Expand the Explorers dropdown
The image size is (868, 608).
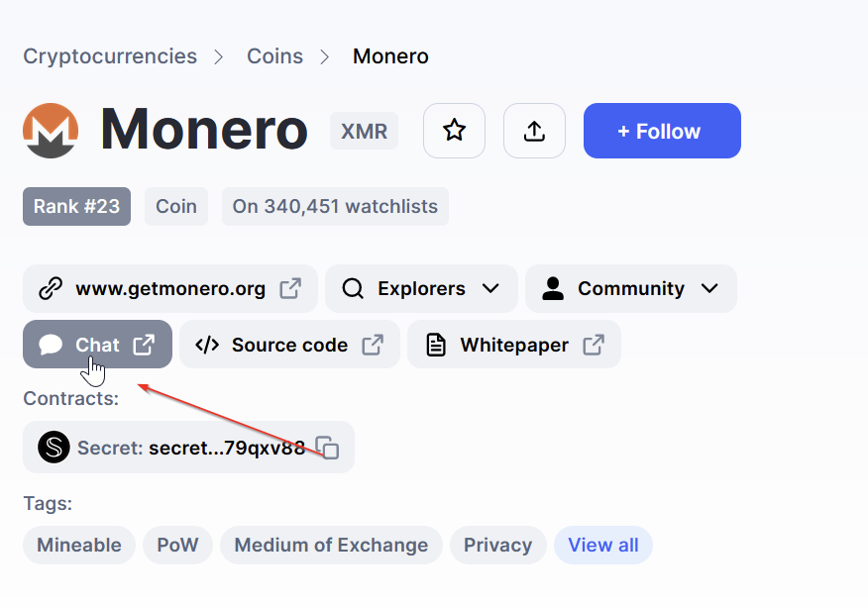pyautogui.click(x=421, y=289)
